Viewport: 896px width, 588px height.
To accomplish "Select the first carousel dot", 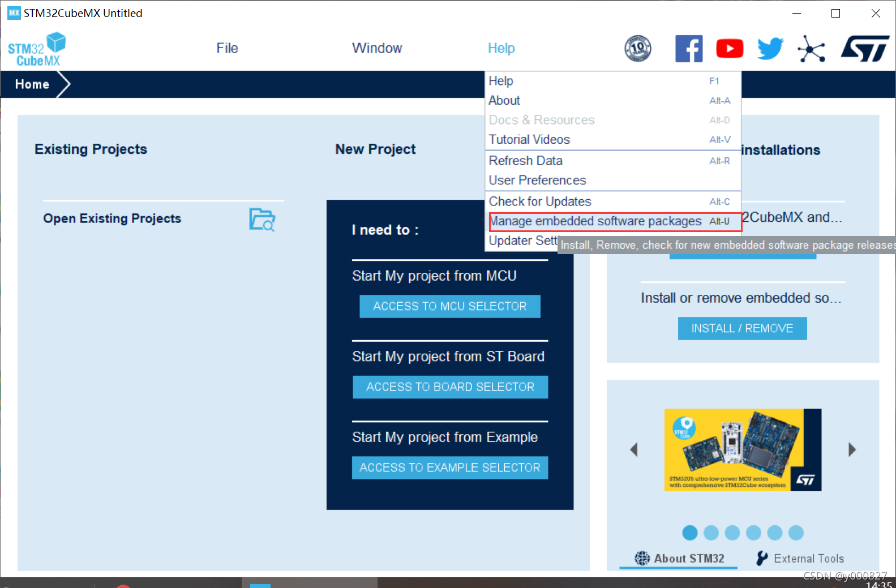I will pyautogui.click(x=690, y=533).
